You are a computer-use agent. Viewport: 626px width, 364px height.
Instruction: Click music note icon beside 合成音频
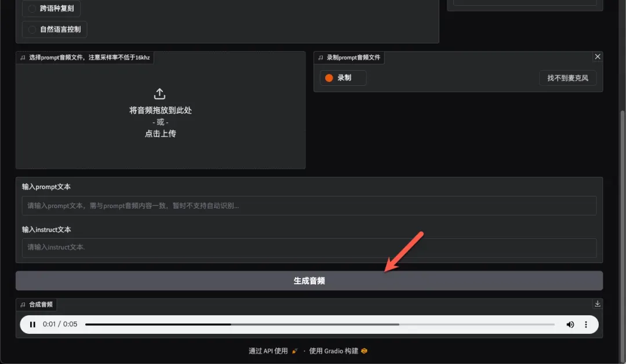coord(23,304)
